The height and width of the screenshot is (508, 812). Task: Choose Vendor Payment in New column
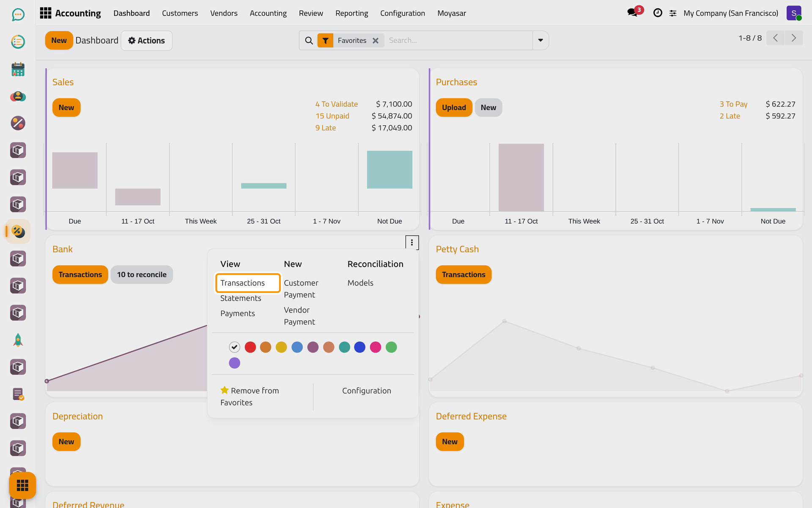coord(299,316)
